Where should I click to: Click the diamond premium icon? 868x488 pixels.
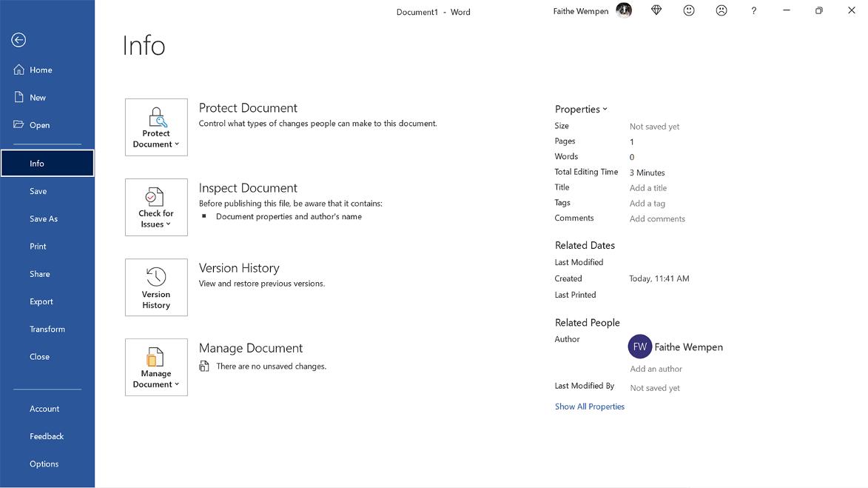click(x=656, y=10)
